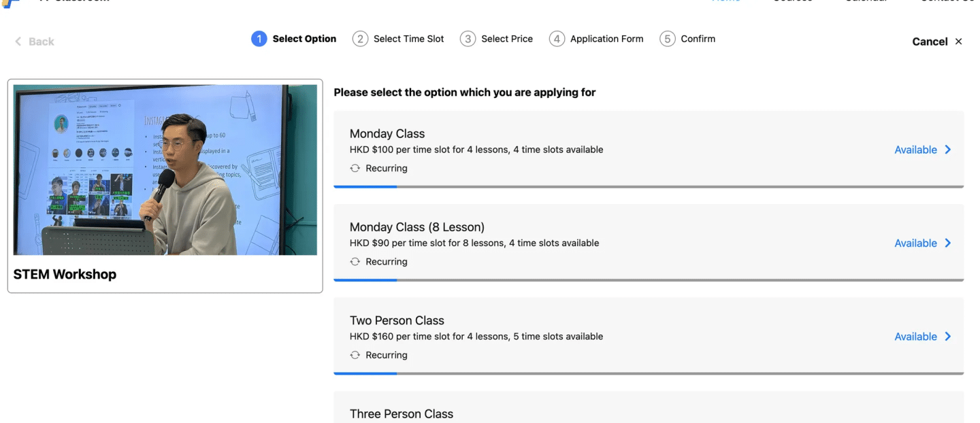Click recurring icon under Monday Class (8 Lesson)
980x423 pixels.
coord(355,262)
